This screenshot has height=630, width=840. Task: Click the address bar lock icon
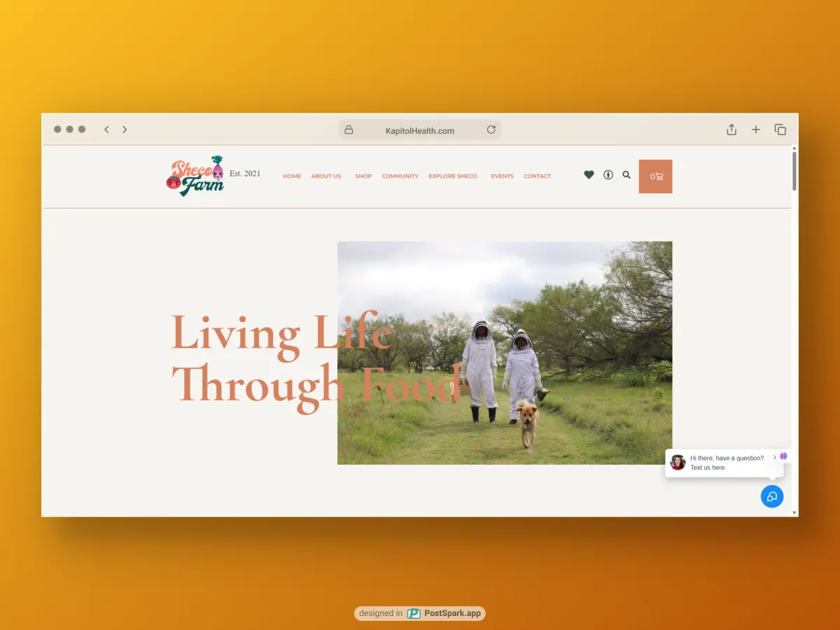point(349,130)
